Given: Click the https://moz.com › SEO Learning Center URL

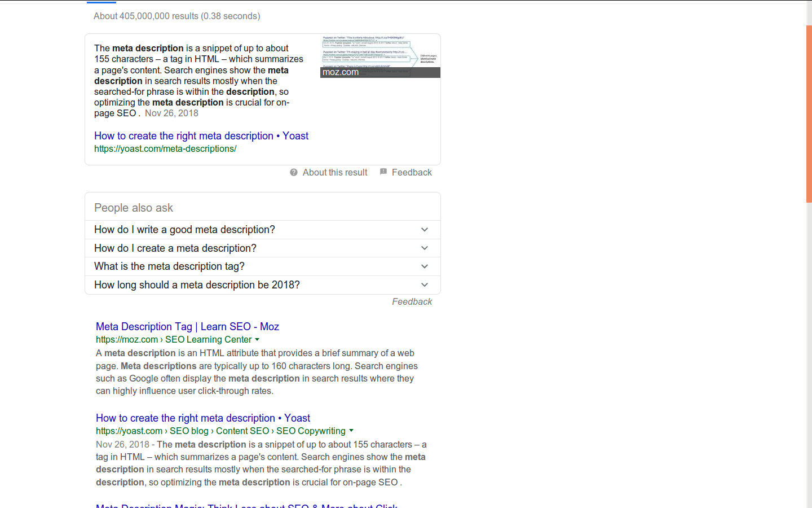Looking at the screenshot, I should [174, 339].
